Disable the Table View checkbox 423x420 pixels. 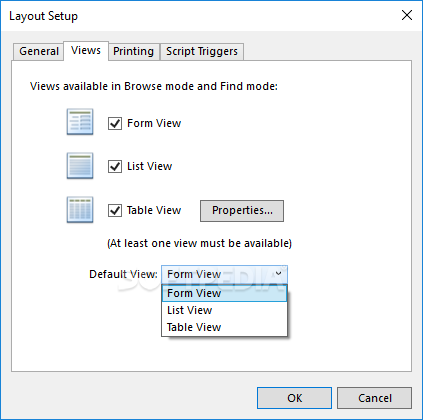115,210
